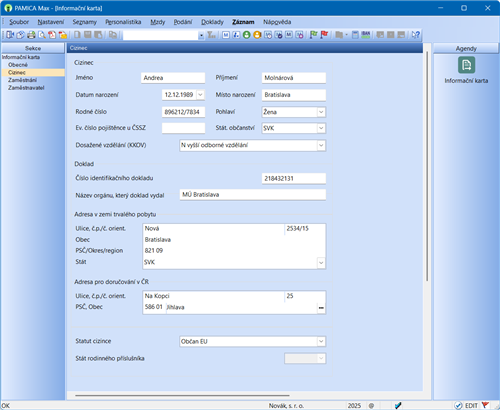Click the horizontal scrollbar at the bottom
This screenshot has width=500, height=410.
coord(182,396)
